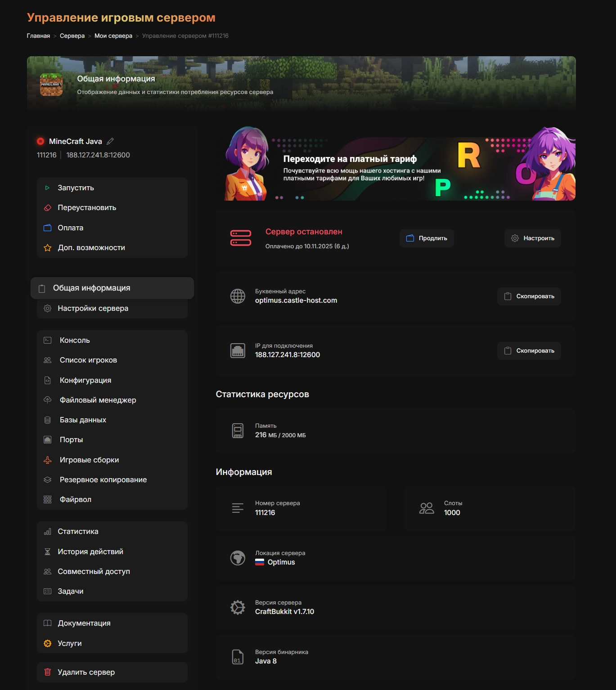Click the star icon for Доп. возможности
The height and width of the screenshot is (690, 616).
(47, 248)
